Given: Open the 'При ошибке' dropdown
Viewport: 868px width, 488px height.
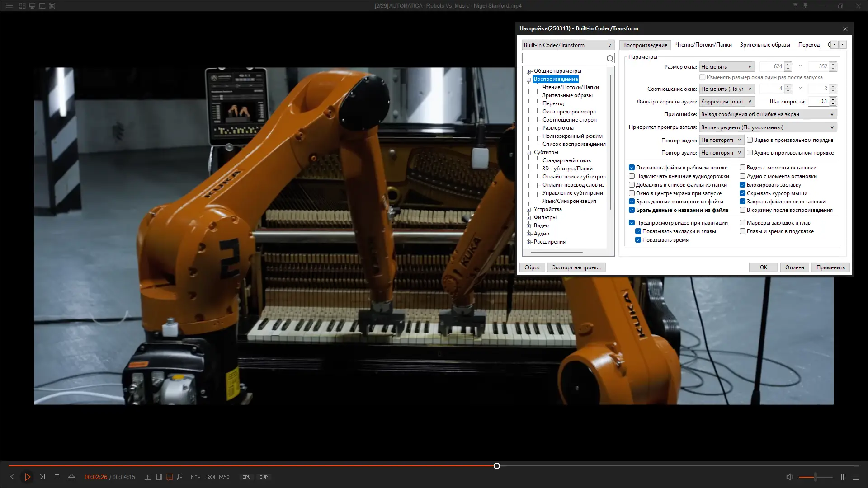Looking at the screenshot, I should [768, 114].
